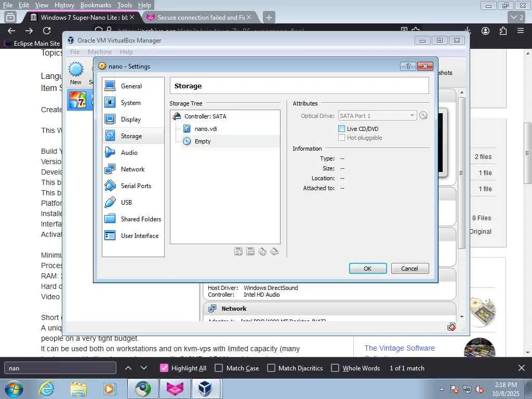Go to next find match arrow

(144, 368)
